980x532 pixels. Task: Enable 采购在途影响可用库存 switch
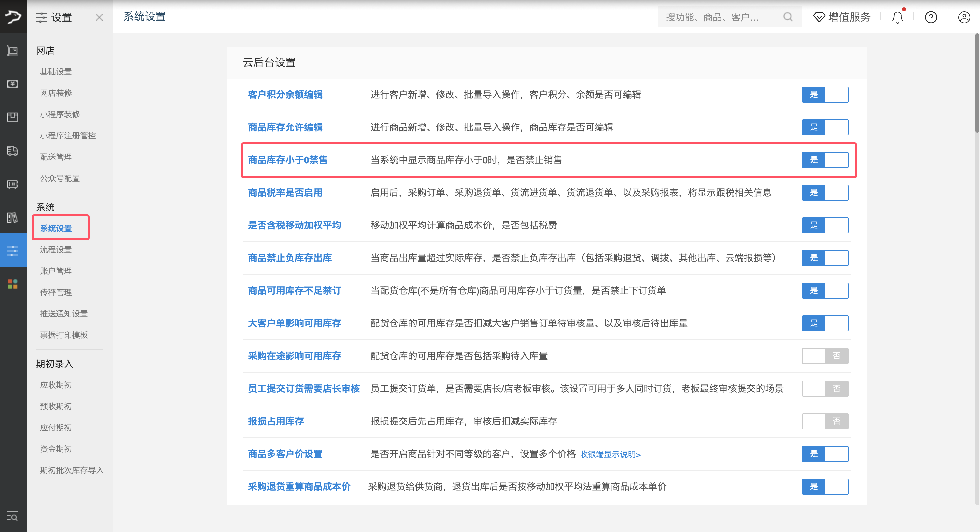[x=825, y=356]
